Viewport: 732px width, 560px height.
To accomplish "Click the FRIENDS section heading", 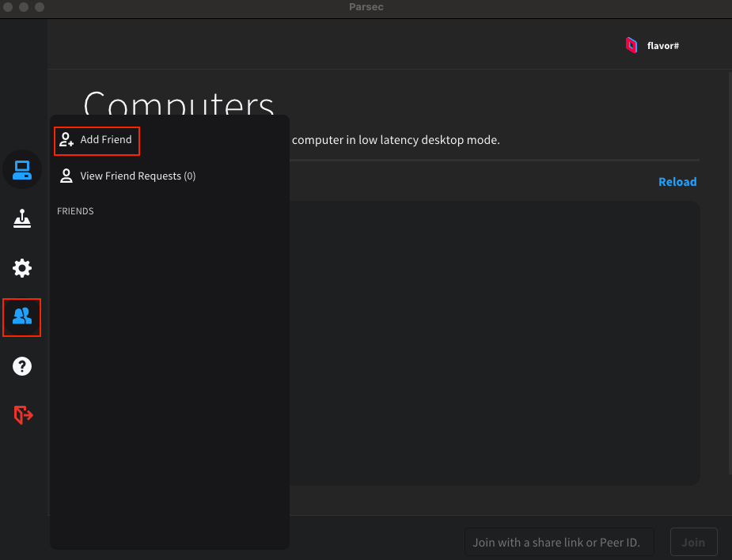I will (x=75, y=211).
